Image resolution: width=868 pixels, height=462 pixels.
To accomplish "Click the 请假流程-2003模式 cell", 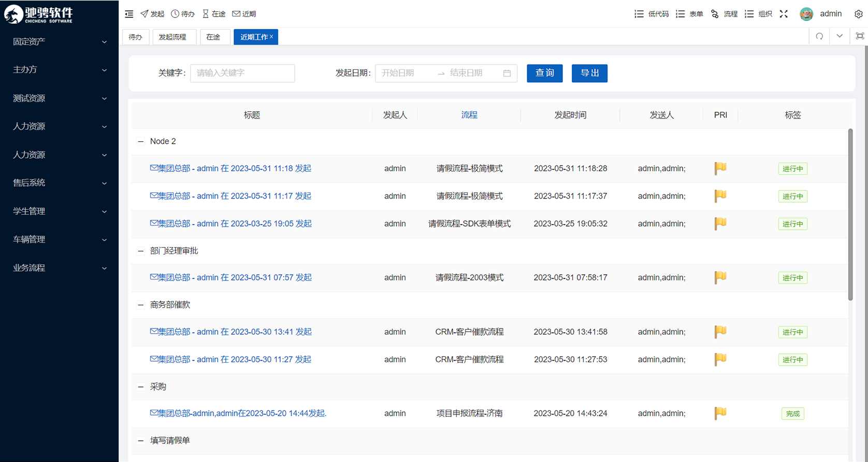I will click(469, 277).
